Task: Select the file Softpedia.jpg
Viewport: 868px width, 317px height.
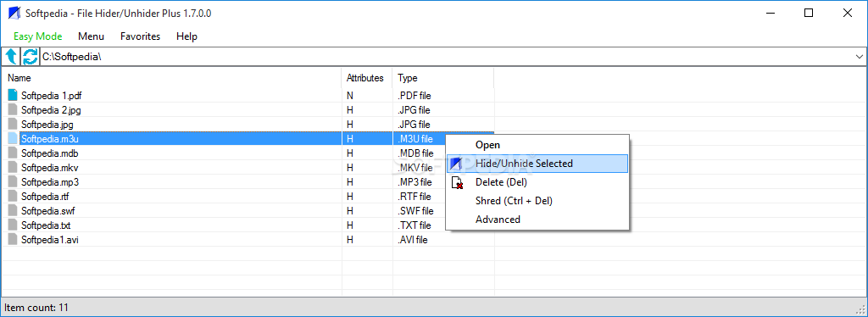Action: (47, 124)
